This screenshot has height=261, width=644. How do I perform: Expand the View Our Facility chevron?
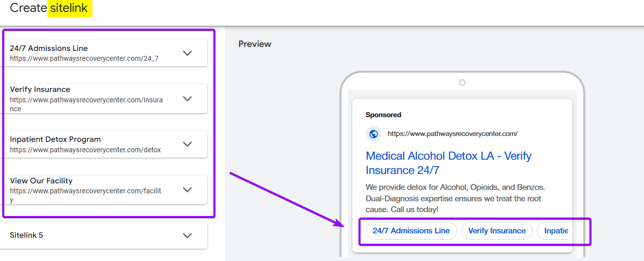[x=187, y=190]
